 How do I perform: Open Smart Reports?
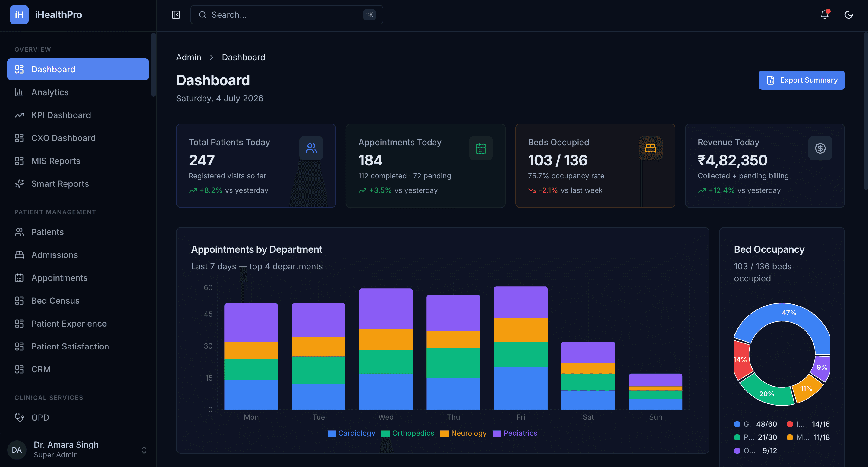pyautogui.click(x=78, y=184)
